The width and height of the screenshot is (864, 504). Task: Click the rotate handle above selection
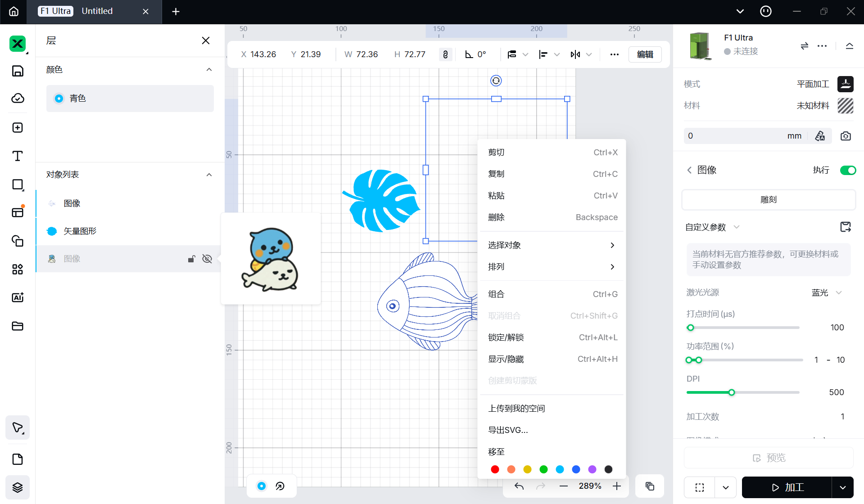click(496, 81)
